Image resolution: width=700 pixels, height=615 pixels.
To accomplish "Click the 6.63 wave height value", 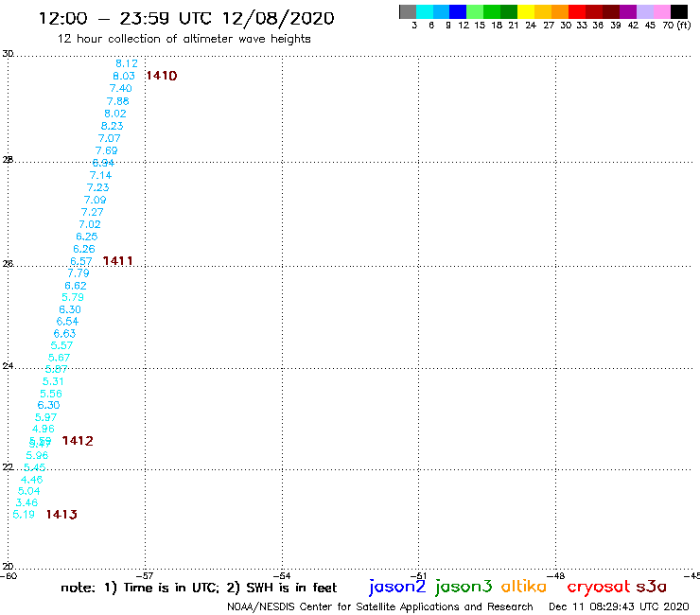I will click(64, 334).
